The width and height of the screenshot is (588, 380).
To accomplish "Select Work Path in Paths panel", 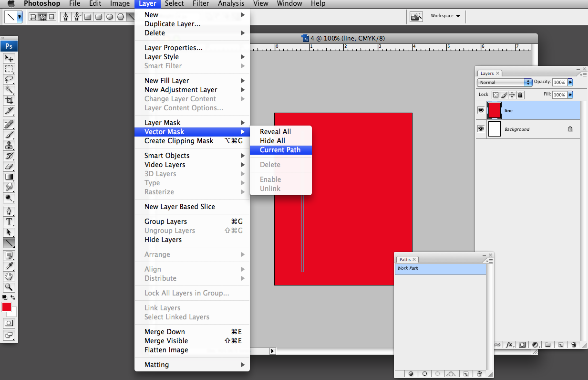I will [x=440, y=269].
